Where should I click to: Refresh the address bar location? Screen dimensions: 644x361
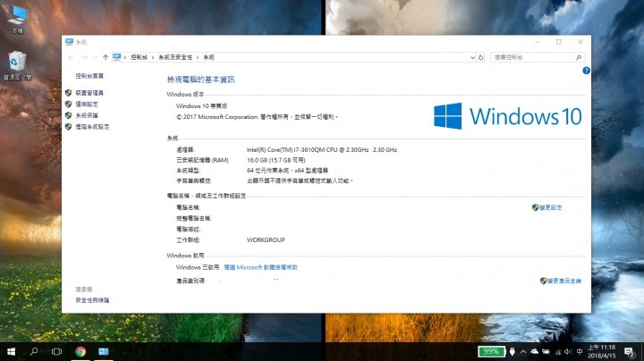[481, 57]
